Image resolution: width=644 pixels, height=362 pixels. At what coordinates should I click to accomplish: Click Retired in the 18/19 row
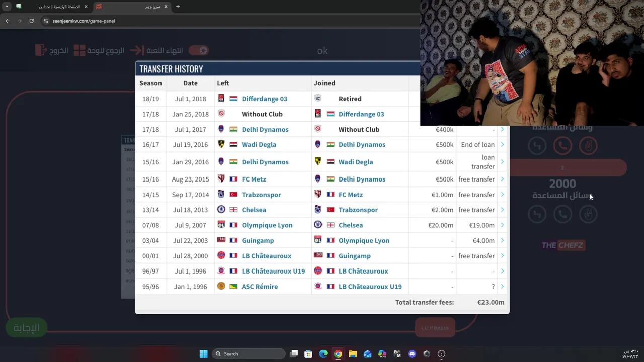coord(350,99)
